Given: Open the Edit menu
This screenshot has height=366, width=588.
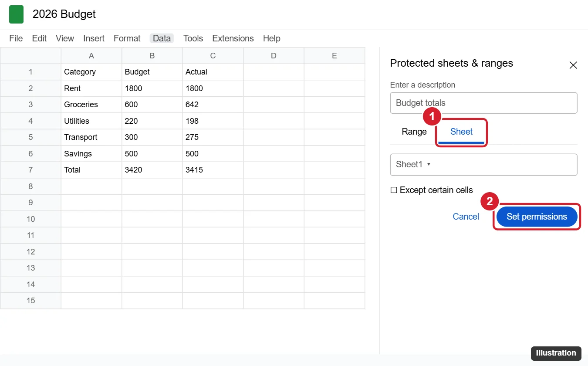Looking at the screenshot, I should 39,38.
